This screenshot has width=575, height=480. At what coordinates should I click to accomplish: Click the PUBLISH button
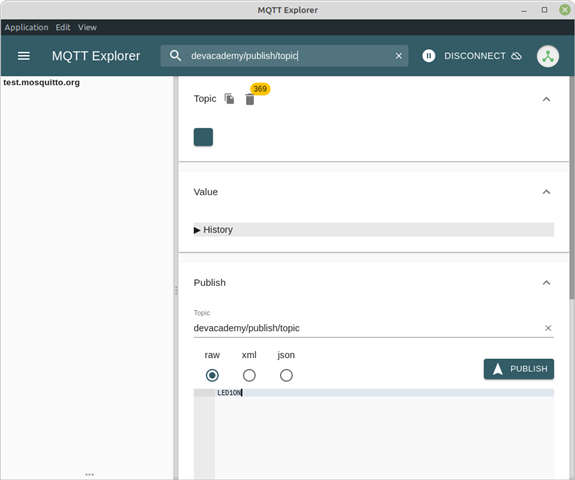pos(519,369)
